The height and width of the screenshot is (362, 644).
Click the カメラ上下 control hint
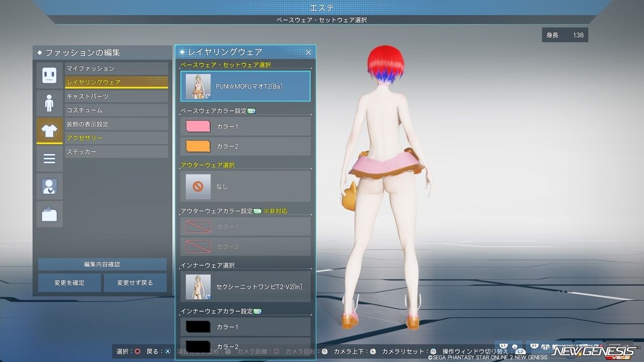pos(355,351)
